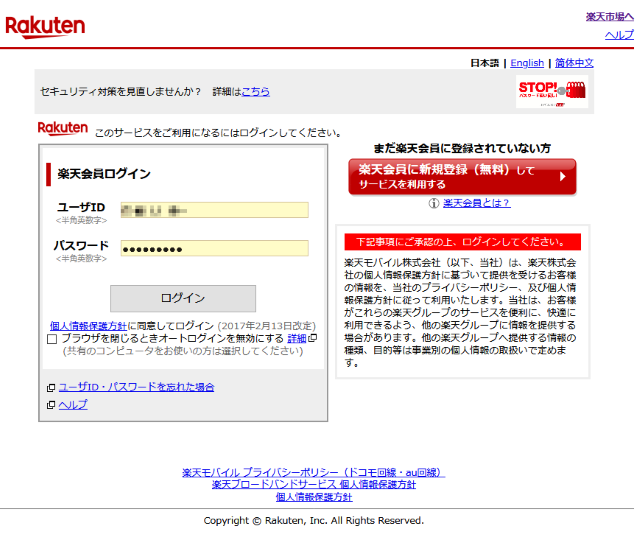Go to 楽天市場へ link
The height and width of the screenshot is (546, 640).
[609, 17]
